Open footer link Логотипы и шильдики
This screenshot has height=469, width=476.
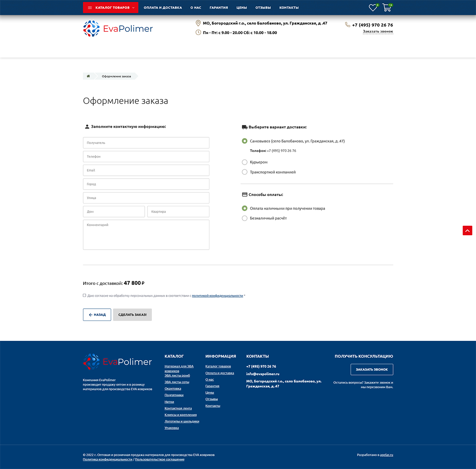(x=182, y=421)
